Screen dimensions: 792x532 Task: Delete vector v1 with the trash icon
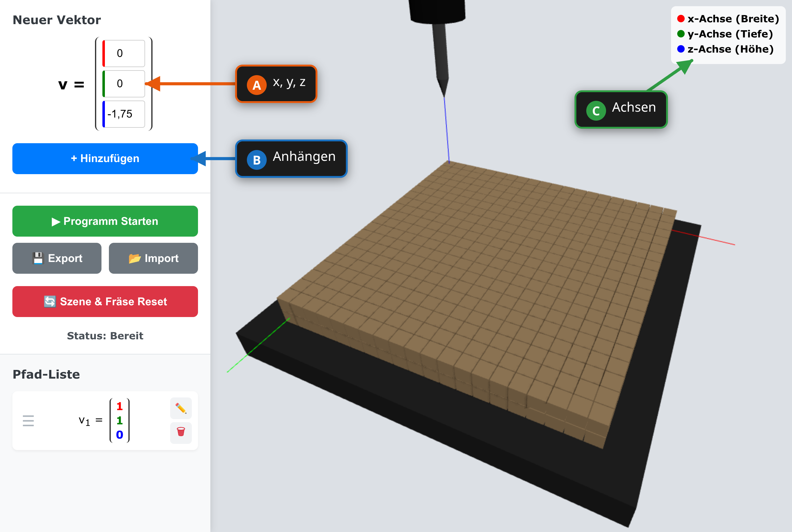pos(181,433)
